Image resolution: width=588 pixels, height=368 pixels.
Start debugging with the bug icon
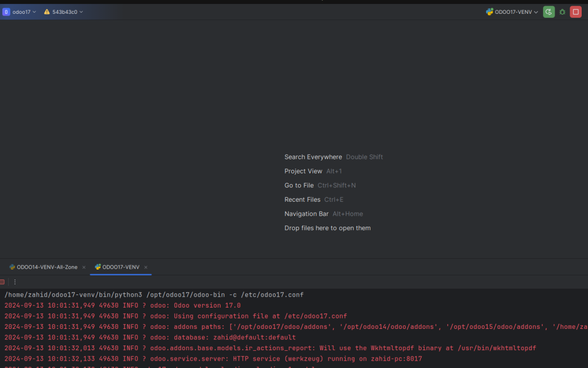tap(562, 12)
